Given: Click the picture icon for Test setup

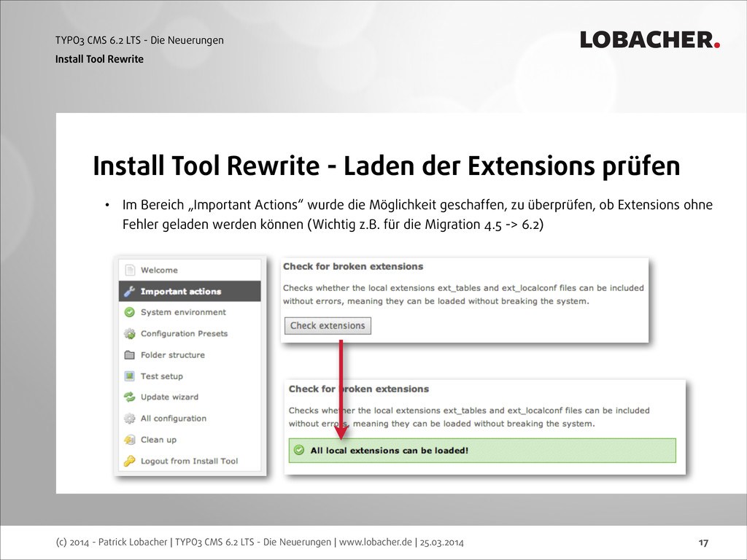Looking at the screenshot, I should [x=130, y=376].
